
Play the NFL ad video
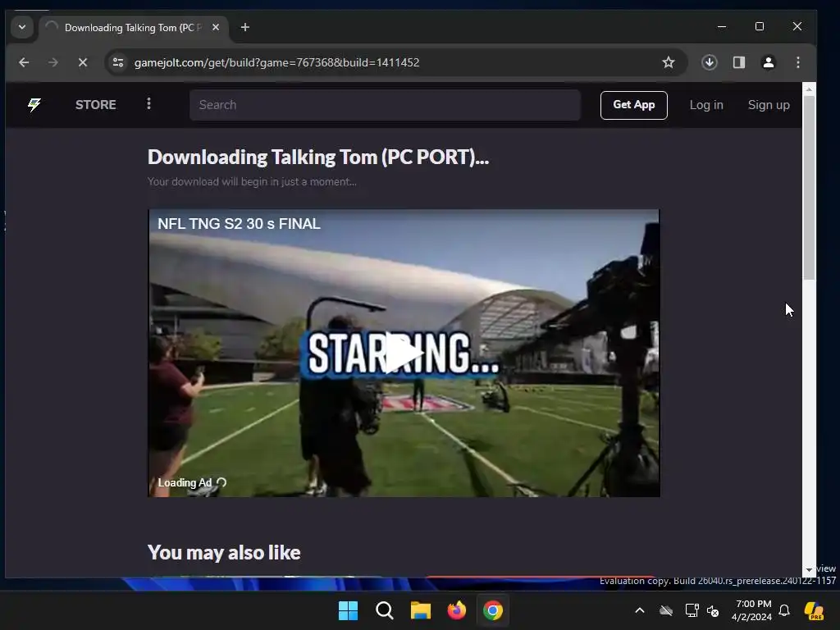404,353
